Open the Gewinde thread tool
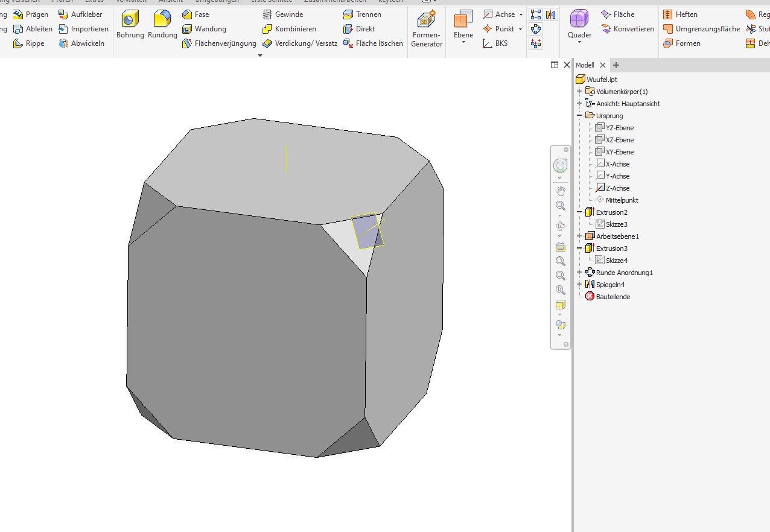The width and height of the screenshot is (770, 532). 283,14
